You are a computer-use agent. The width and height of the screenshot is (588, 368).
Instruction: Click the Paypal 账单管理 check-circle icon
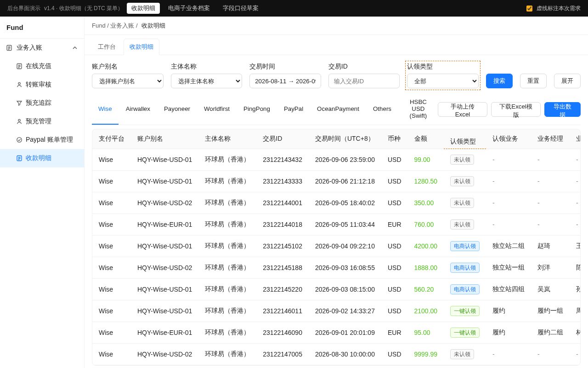tap(19, 140)
